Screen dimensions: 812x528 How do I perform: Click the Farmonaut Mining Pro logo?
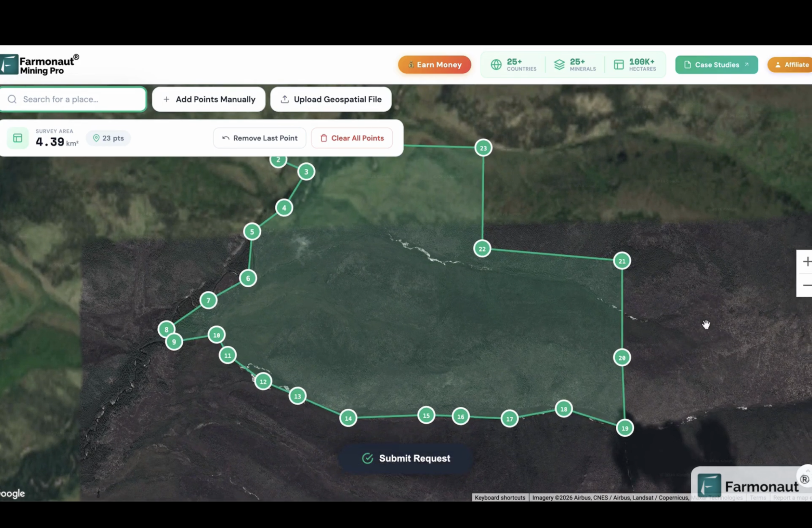pos(39,64)
